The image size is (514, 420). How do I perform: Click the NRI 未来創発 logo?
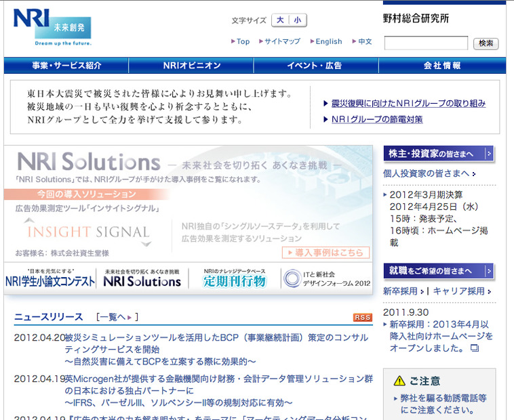(x=52, y=28)
